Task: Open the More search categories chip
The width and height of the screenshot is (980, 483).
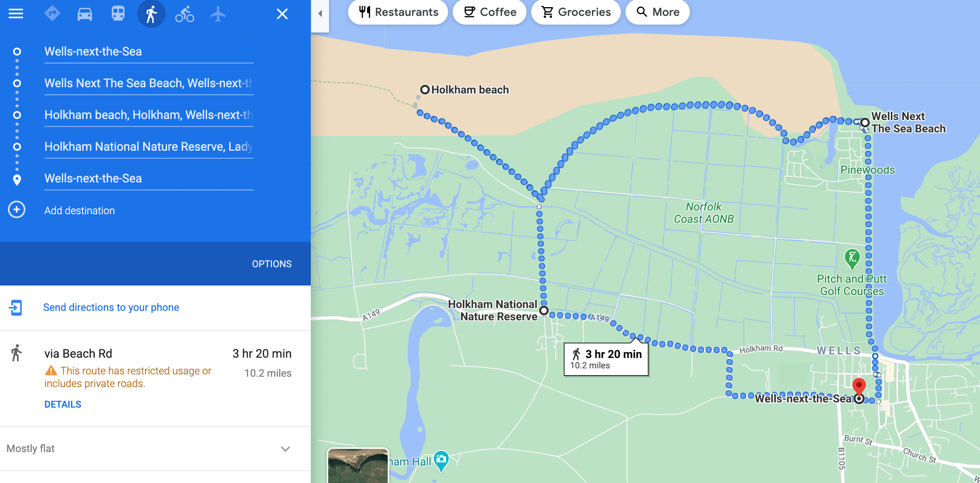Action: pos(658,12)
